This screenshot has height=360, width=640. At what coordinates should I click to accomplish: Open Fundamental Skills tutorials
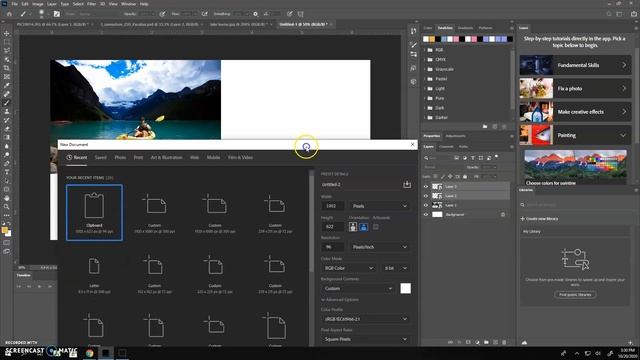pyautogui.click(x=576, y=65)
